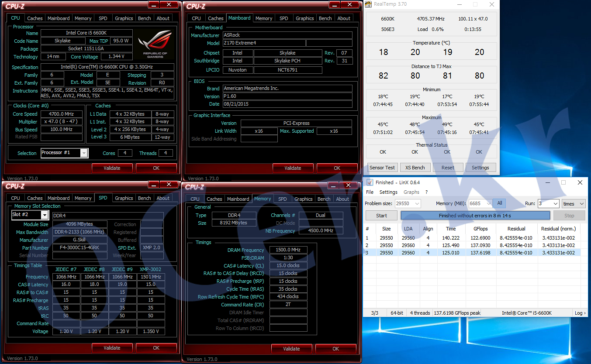Click Validate in the SPD-tab CPU-Z window
The image size is (591, 364).
tap(112, 348)
